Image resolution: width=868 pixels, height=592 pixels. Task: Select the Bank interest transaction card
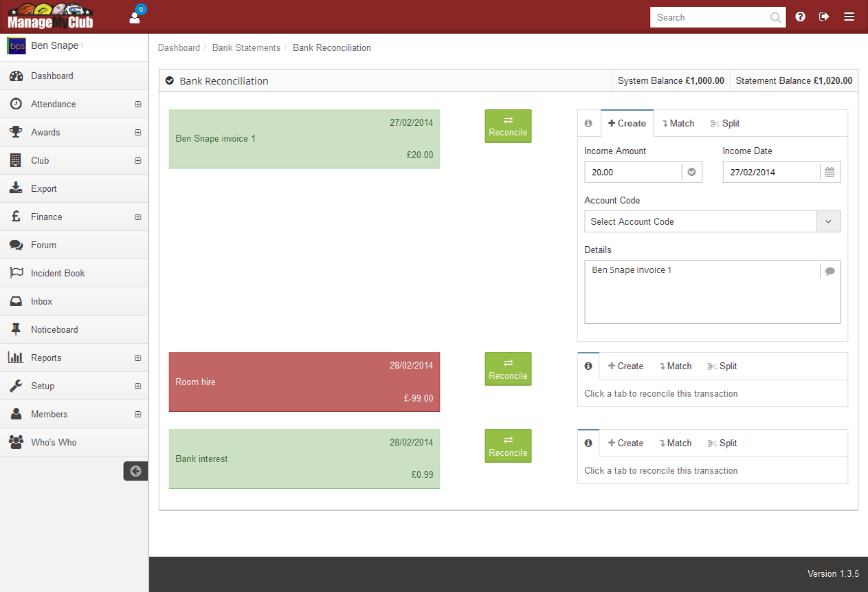(304, 459)
